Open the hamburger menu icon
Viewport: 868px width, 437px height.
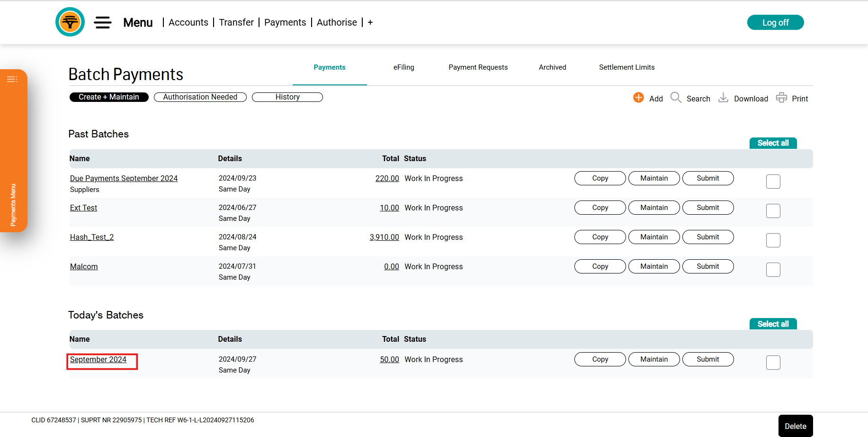tap(103, 22)
